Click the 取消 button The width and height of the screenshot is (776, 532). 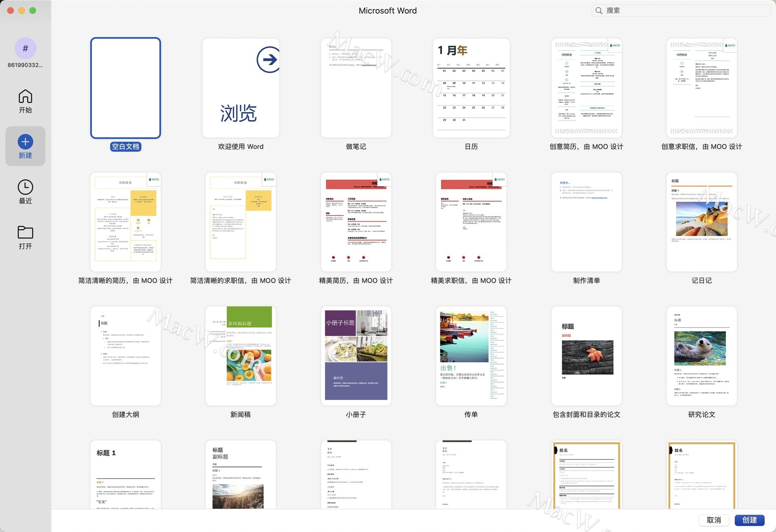714,520
